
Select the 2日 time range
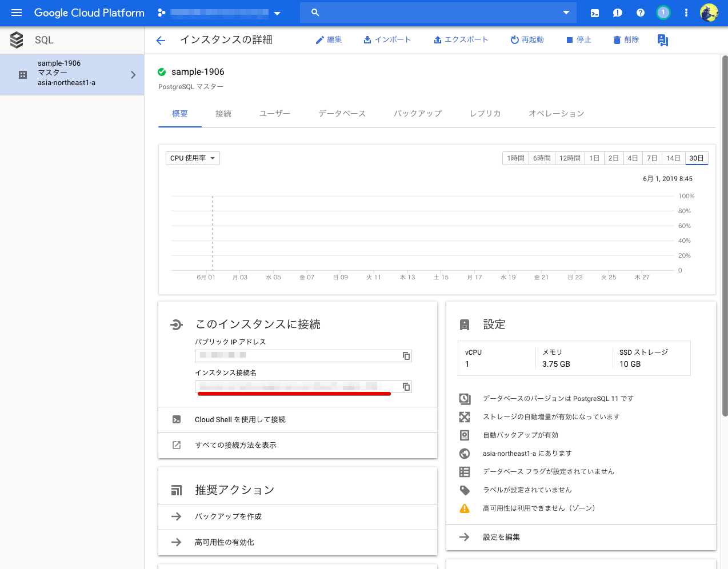pos(614,158)
